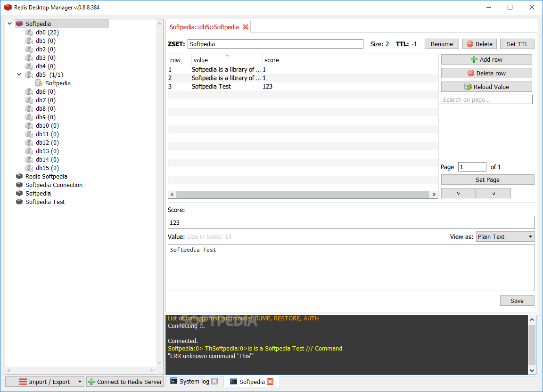Image resolution: width=543 pixels, height=392 pixels.
Task: Click the Softpedia key icon under db5
Action: pyautogui.click(x=39, y=83)
